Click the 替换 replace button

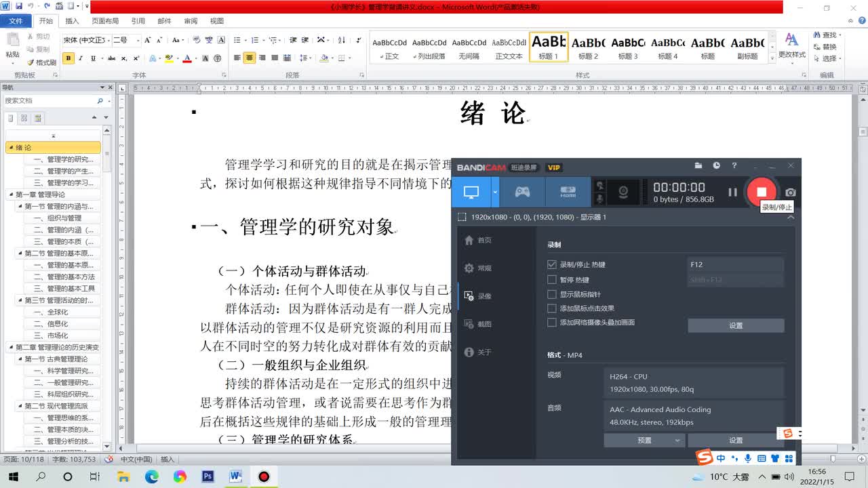(x=824, y=47)
